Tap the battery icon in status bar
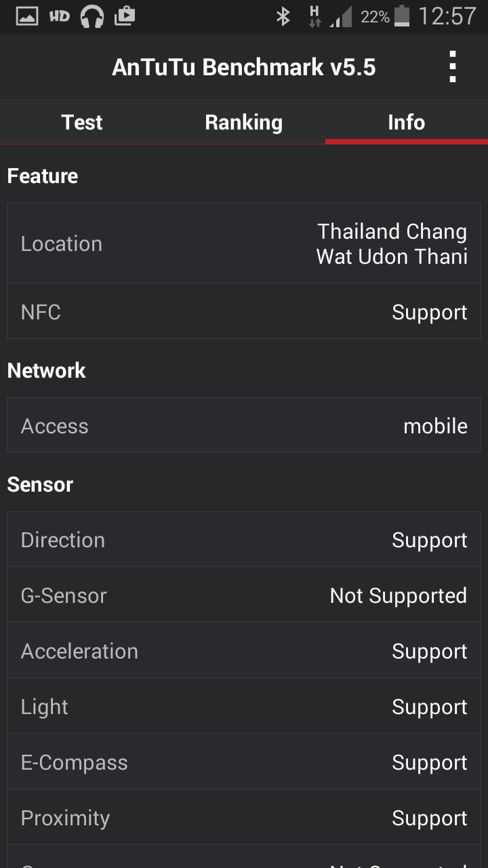The width and height of the screenshot is (488, 868). (402, 16)
